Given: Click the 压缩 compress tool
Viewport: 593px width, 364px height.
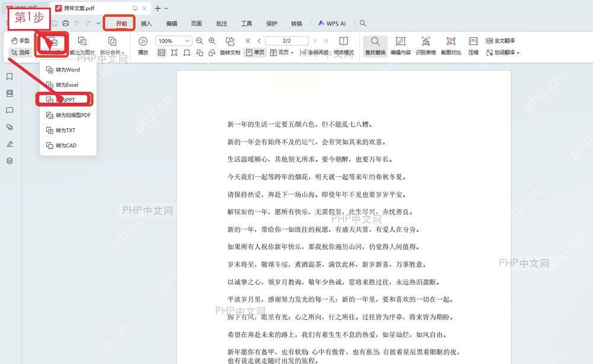Looking at the screenshot, I should (x=473, y=46).
